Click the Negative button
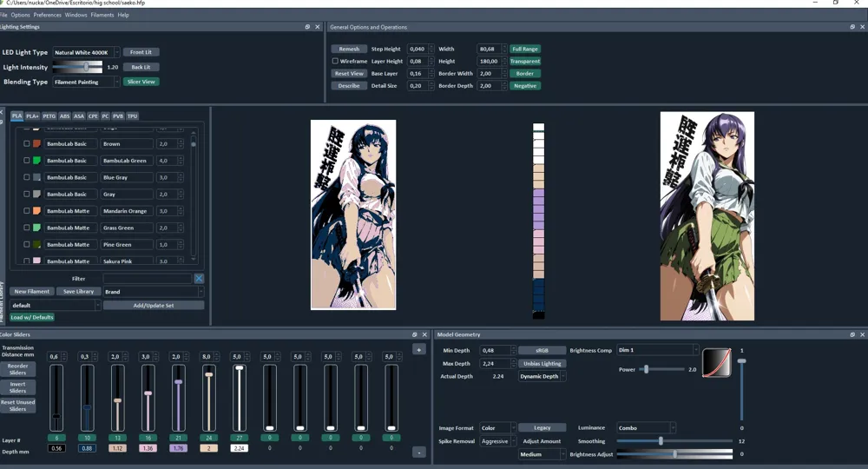868x469 pixels. (525, 86)
